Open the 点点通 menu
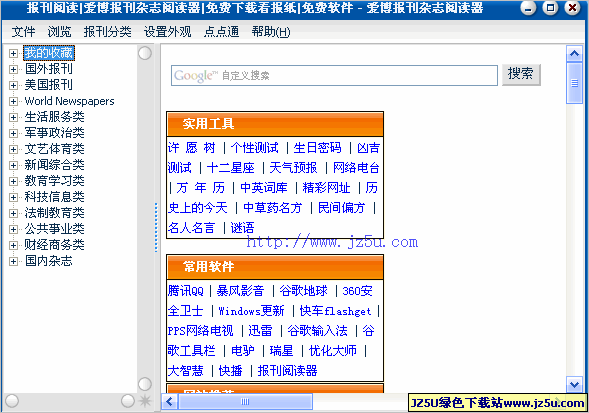The image size is (589, 413). 221,32
